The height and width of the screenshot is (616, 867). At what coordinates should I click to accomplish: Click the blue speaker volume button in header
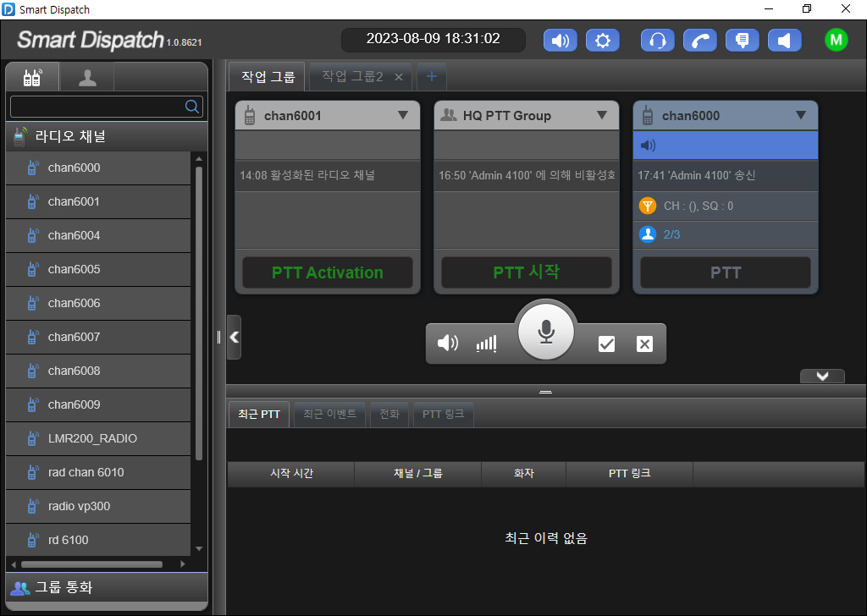(x=560, y=41)
